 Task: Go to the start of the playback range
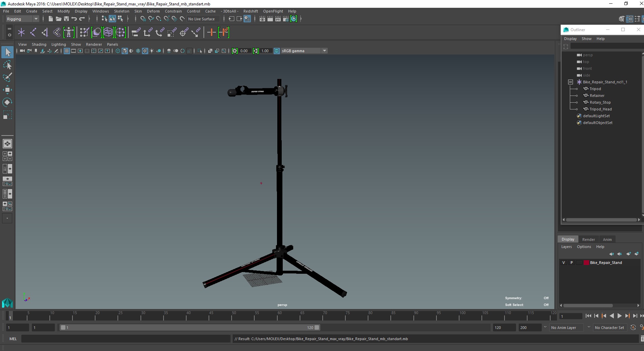(x=588, y=316)
